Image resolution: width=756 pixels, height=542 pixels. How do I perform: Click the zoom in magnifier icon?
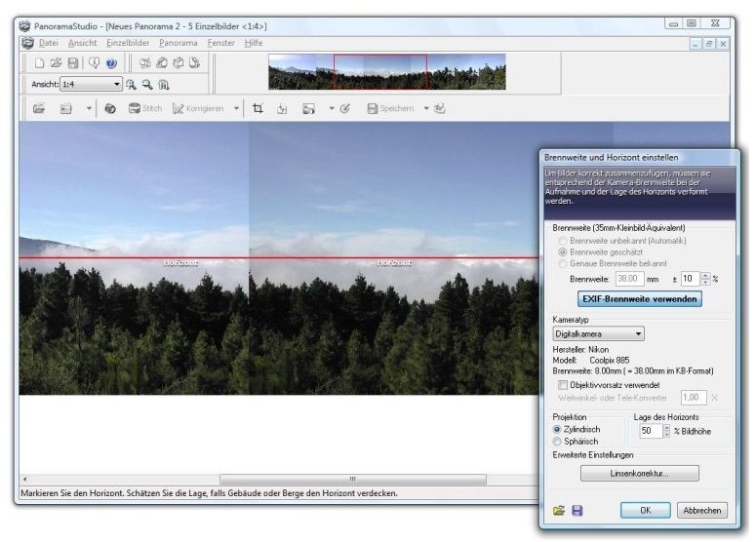pyautogui.click(x=131, y=85)
